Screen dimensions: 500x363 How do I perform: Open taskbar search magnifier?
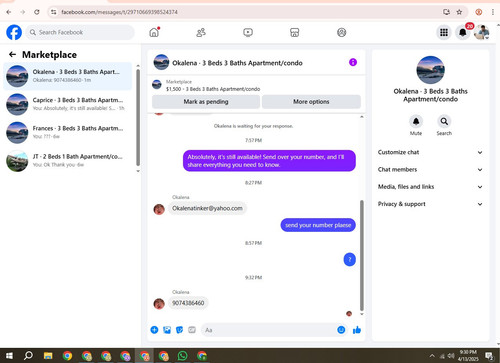pos(29,356)
